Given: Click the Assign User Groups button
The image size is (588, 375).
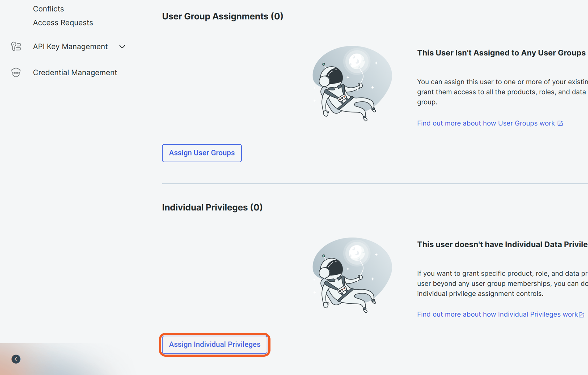Looking at the screenshot, I should 202,153.
